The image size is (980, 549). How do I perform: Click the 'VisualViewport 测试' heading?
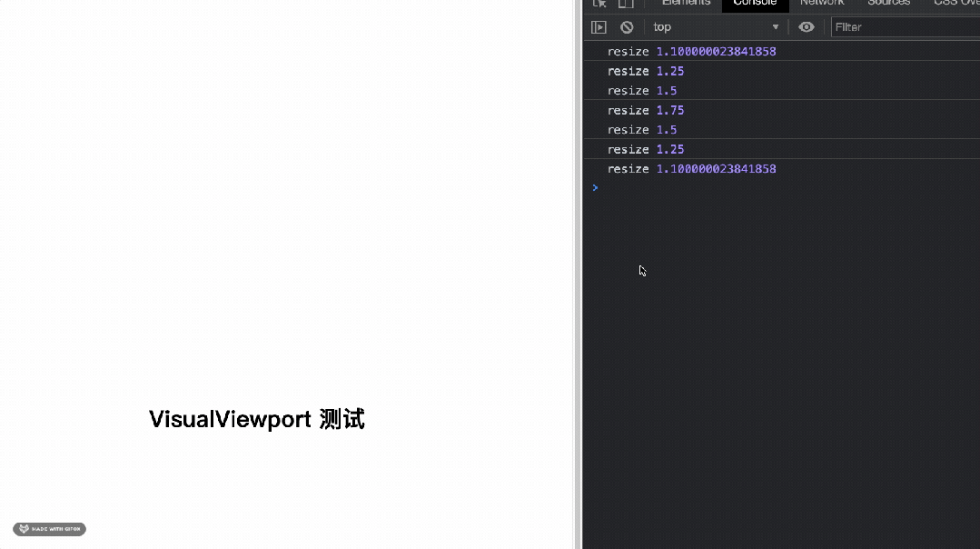(x=257, y=419)
